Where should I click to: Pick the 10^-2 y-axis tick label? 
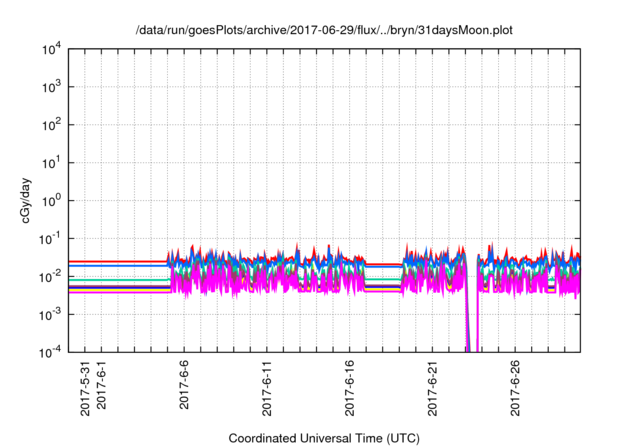point(52,277)
